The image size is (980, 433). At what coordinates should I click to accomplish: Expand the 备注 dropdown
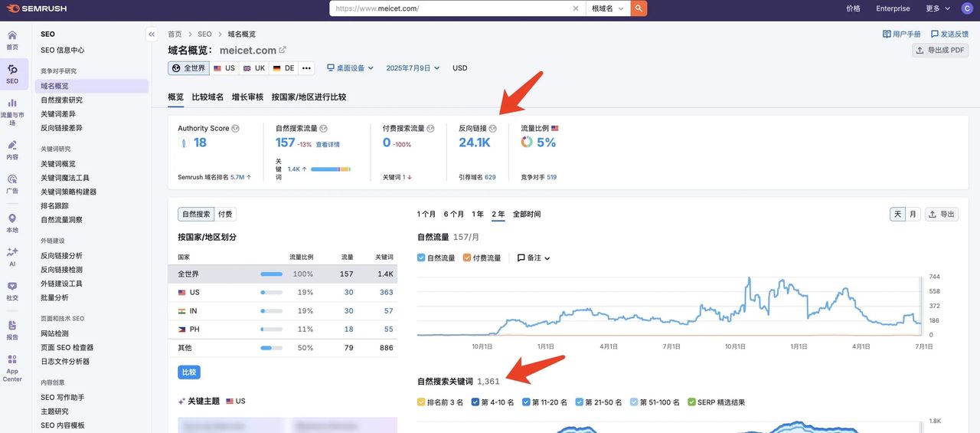click(534, 258)
